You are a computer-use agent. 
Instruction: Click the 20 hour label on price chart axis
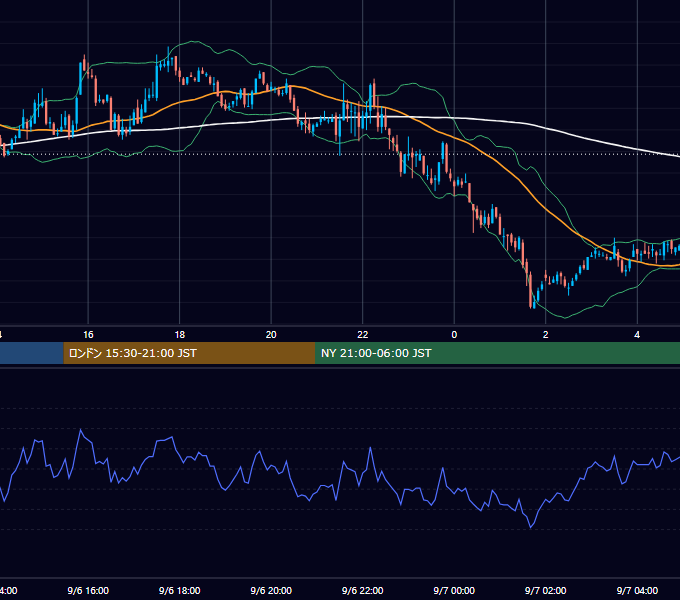click(x=271, y=335)
